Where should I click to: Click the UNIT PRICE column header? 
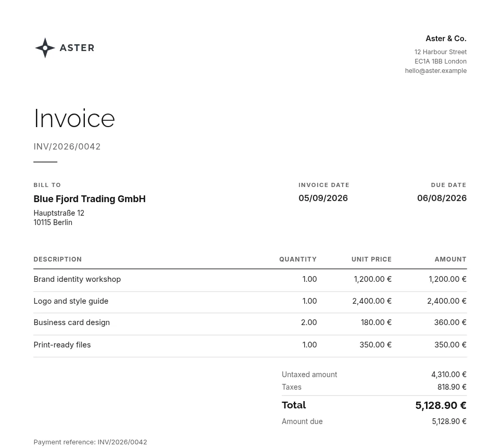click(x=371, y=259)
